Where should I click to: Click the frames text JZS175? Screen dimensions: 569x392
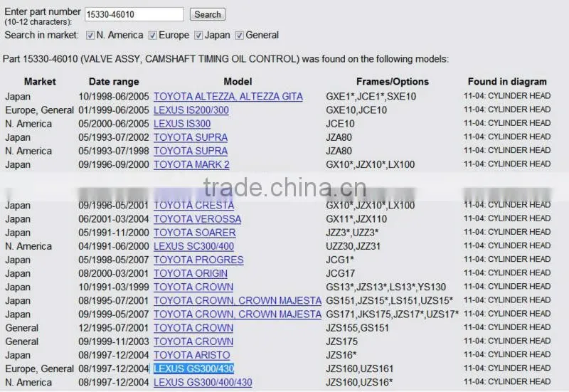[x=341, y=341]
